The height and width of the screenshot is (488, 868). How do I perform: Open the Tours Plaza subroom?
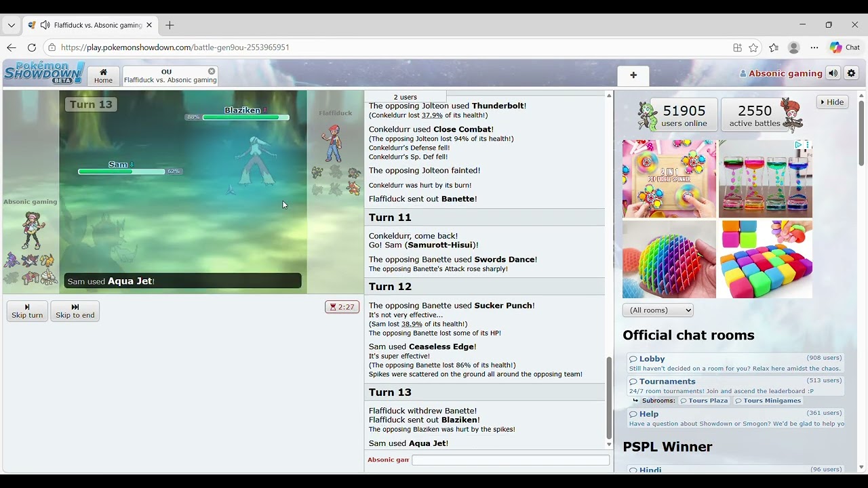pos(704,401)
